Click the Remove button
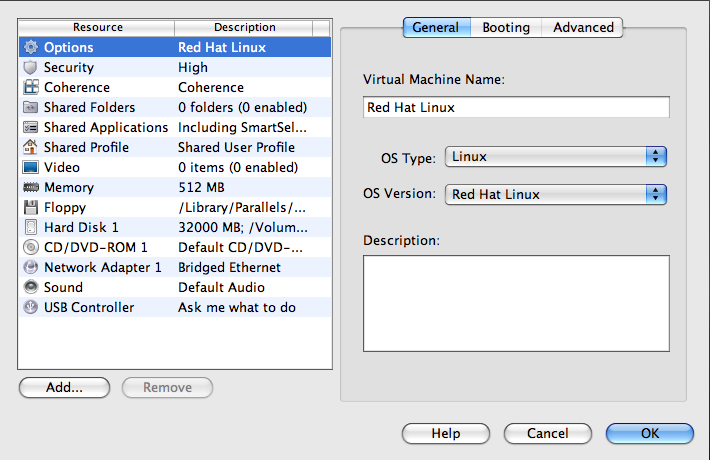The width and height of the screenshot is (710, 460). [167, 388]
